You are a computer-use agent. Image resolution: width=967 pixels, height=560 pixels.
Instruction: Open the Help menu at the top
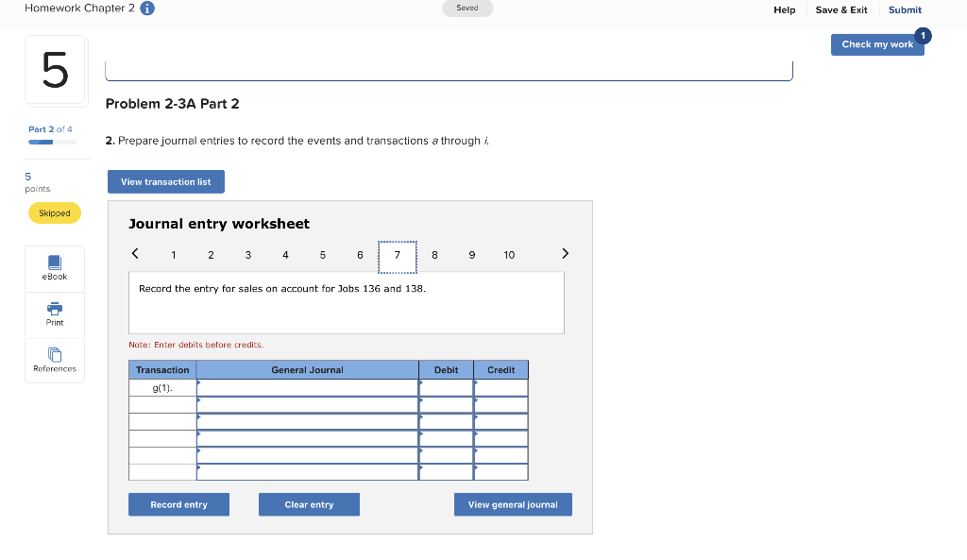784,9
